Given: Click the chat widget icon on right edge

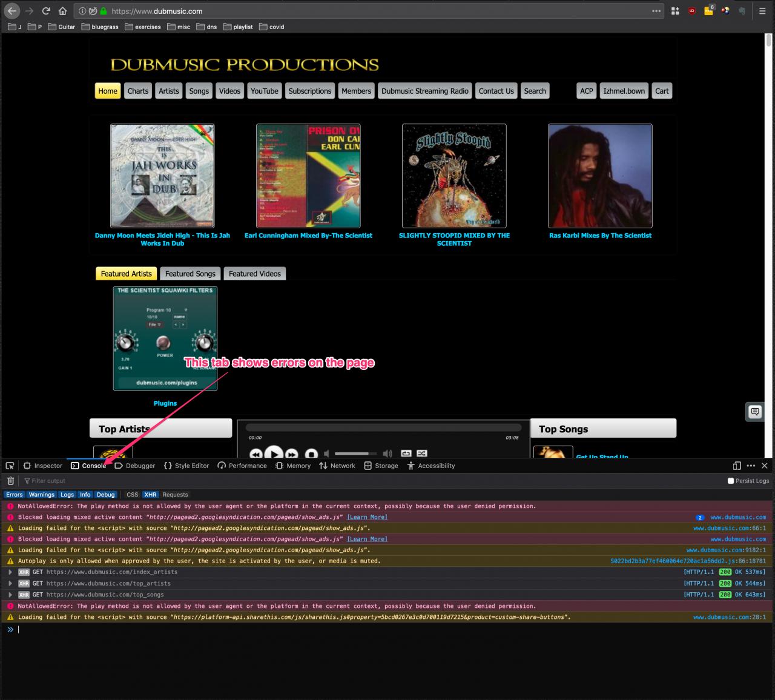Looking at the screenshot, I should (x=755, y=412).
